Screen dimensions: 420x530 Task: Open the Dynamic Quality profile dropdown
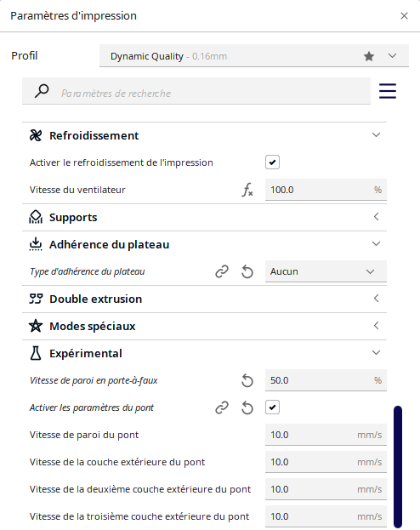coord(253,56)
